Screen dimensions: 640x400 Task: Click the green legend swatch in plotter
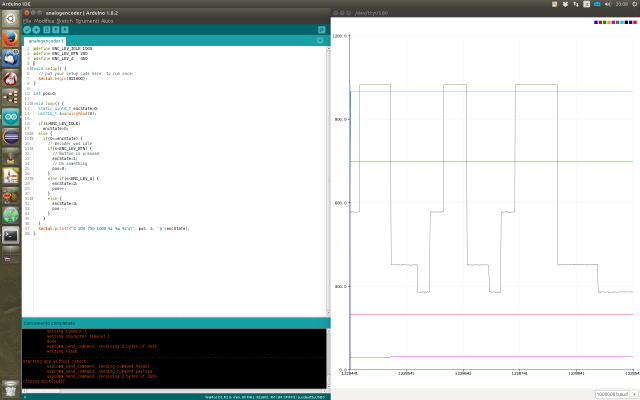point(605,22)
